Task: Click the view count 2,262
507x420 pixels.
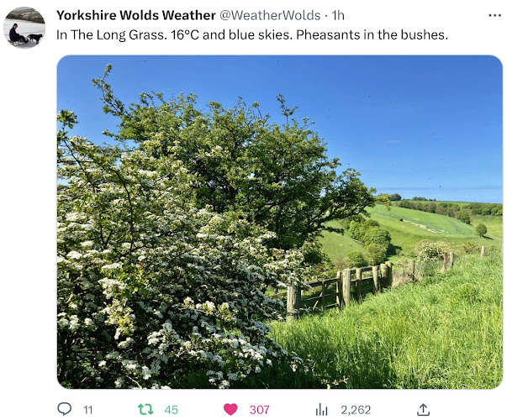Action: coord(356,410)
